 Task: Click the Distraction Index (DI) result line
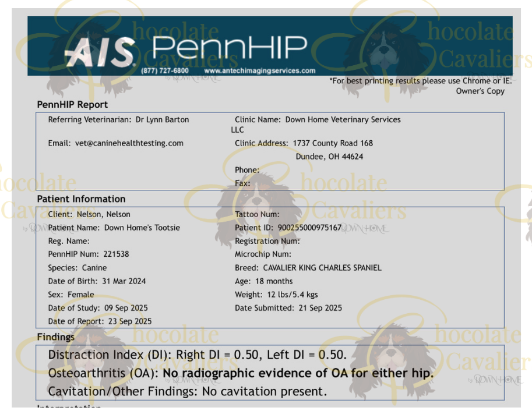(x=198, y=355)
